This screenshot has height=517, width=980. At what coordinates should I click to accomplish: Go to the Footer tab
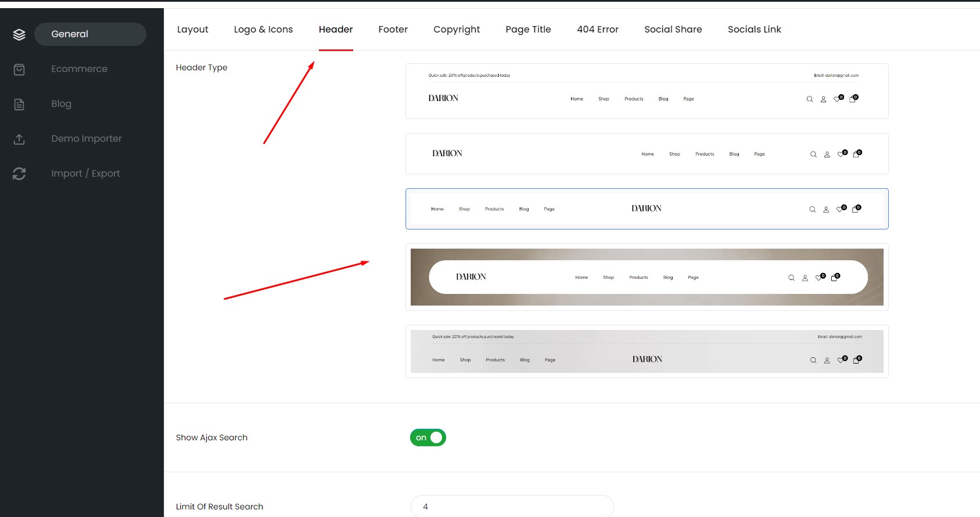click(x=393, y=30)
